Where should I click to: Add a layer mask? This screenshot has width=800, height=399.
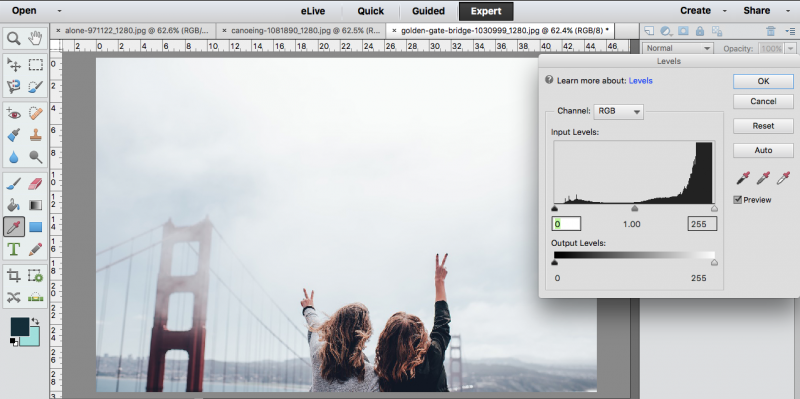pos(683,31)
